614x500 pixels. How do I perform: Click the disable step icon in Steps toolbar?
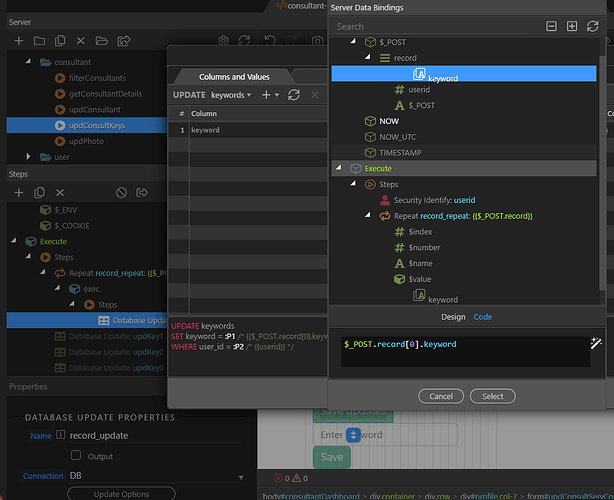tap(121, 192)
